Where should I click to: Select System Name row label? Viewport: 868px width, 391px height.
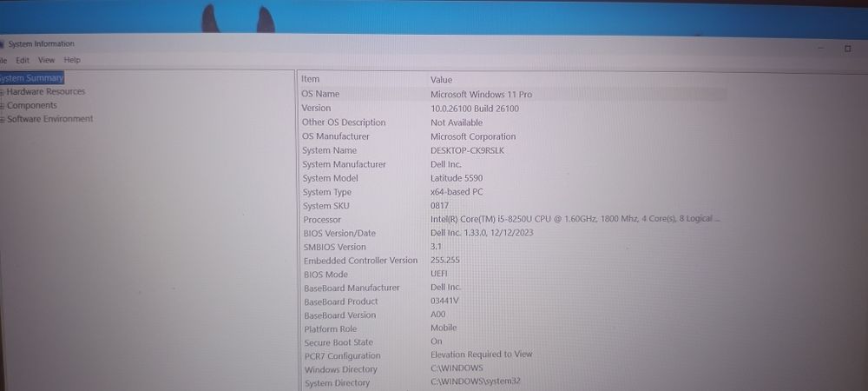pos(329,150)
